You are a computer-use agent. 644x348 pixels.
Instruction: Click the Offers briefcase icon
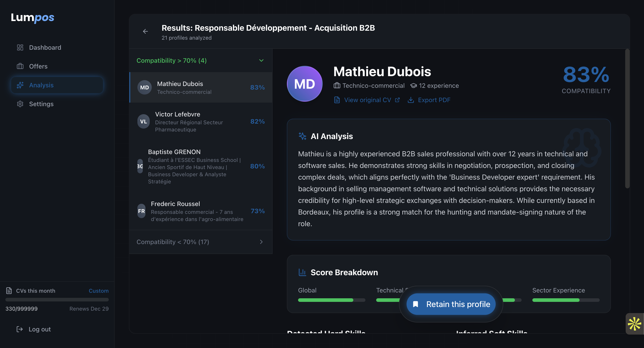[x=20, y=66]
